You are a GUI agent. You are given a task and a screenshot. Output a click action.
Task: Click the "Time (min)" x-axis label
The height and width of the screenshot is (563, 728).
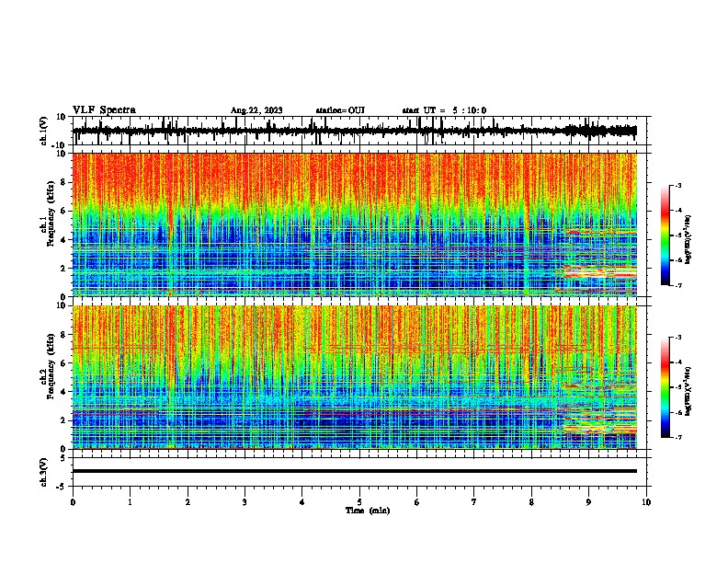pos(368,511)
